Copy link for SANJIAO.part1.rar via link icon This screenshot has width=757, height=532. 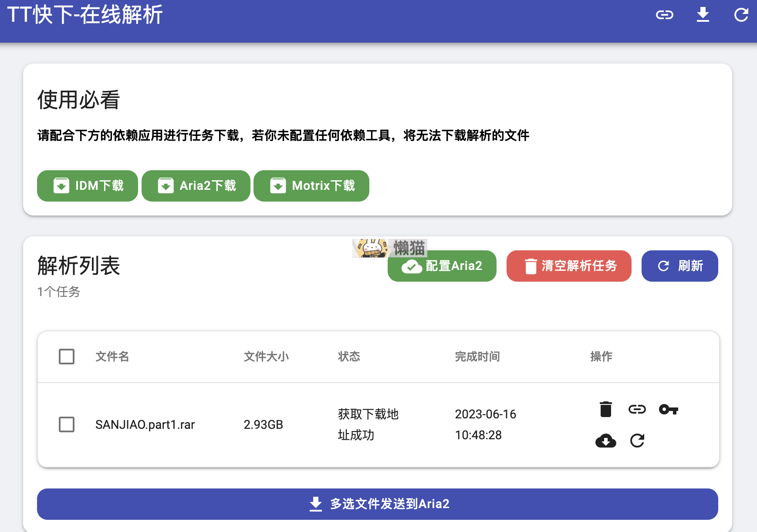637,409
